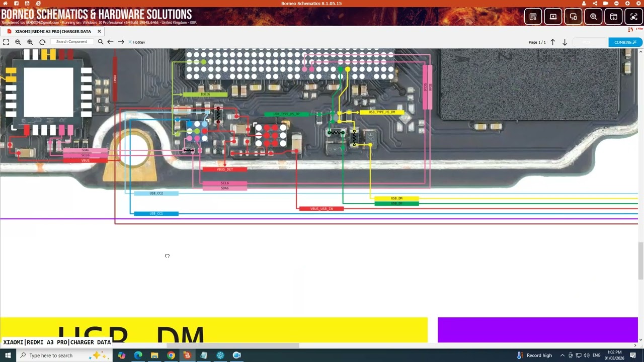
Task: Zoom in using the magnifier plus icon
Action: tap(30, 42)
